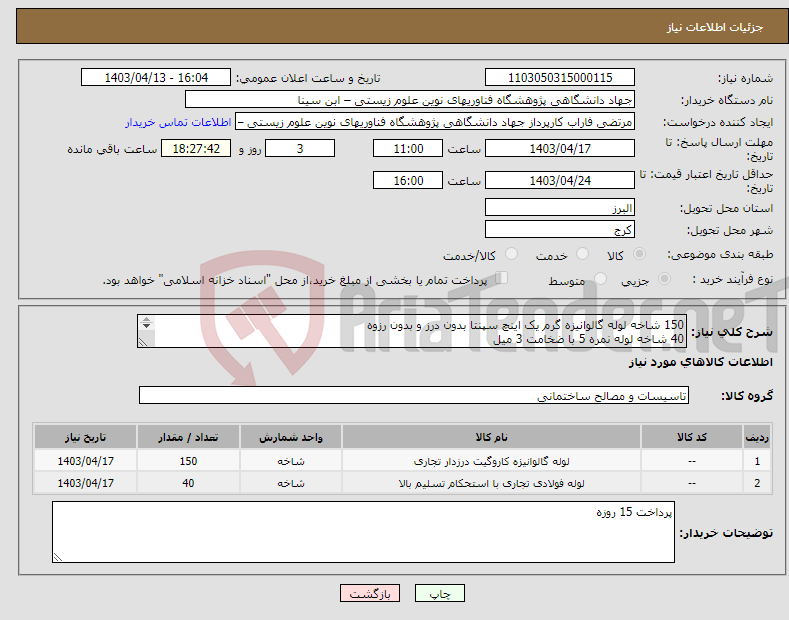Click the date cell 1403/04/17 in row 2
Viewport: 789px width, 620px height.
coord(86,483)
